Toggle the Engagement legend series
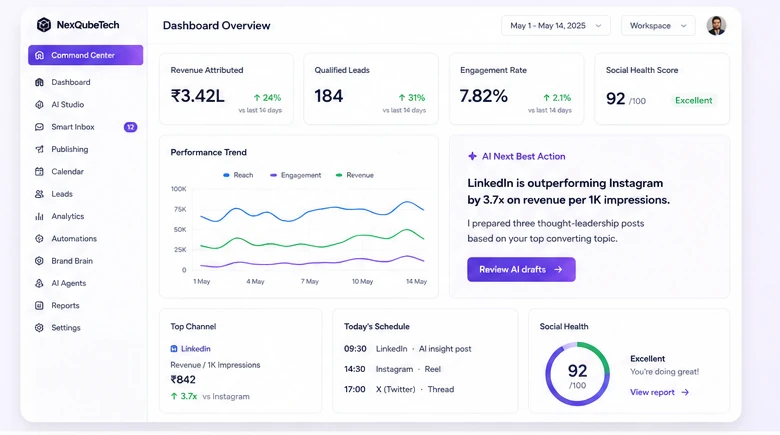Screen dimensions: 780x435 295,175
